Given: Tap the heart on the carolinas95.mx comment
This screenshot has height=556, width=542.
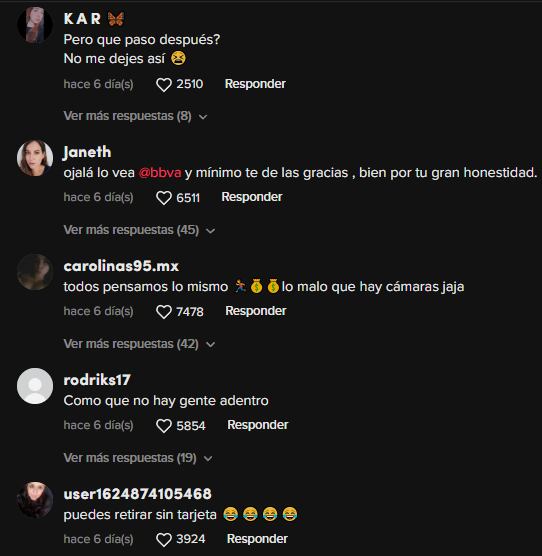Looking at the screenshot, I should click(164, 312).
